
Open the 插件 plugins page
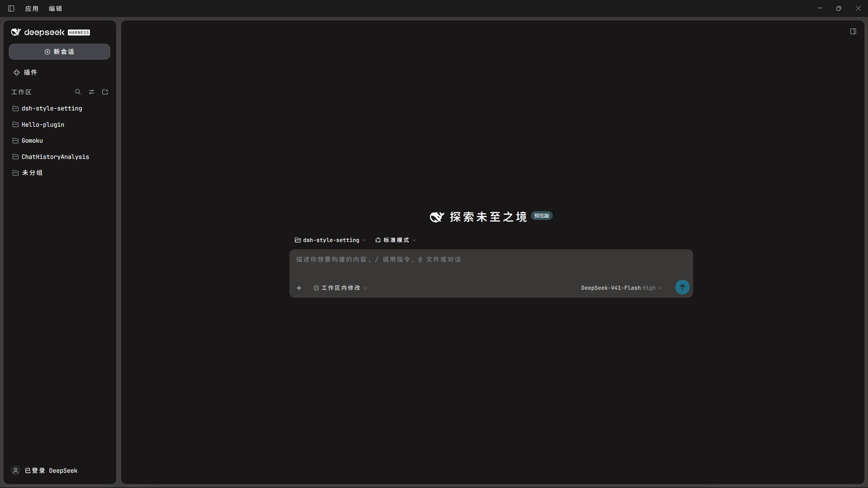point(25,72)
